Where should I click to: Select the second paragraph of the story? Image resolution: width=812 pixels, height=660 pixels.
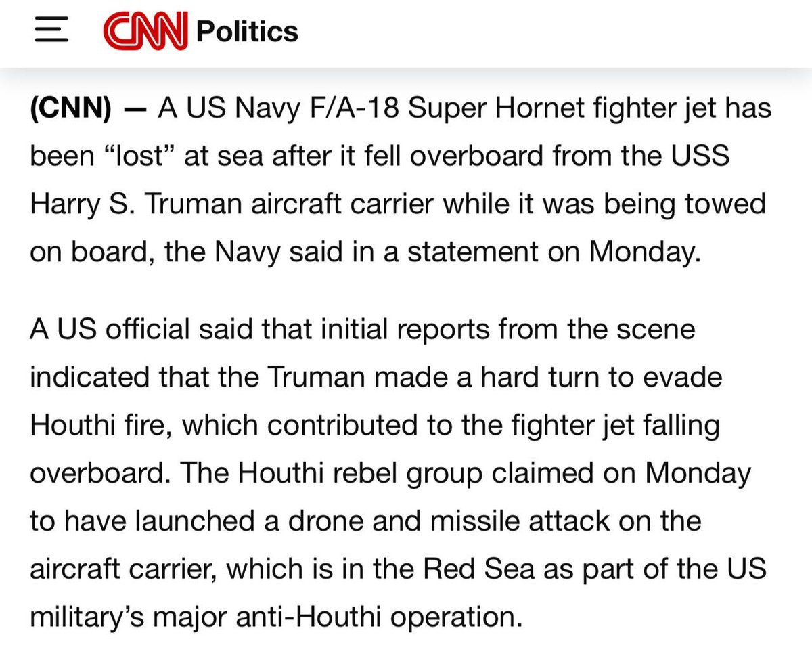(x=399, y=472)
